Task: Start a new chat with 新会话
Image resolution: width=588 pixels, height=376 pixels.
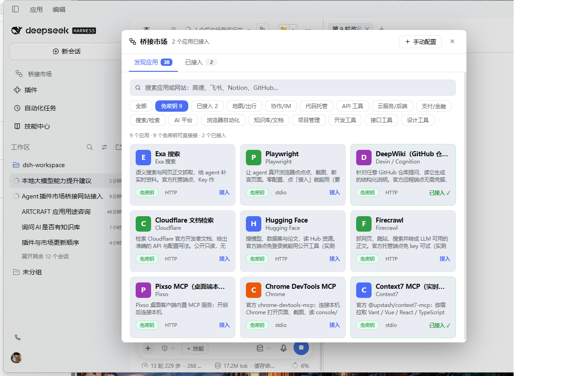Action: [x=66, y=51]
